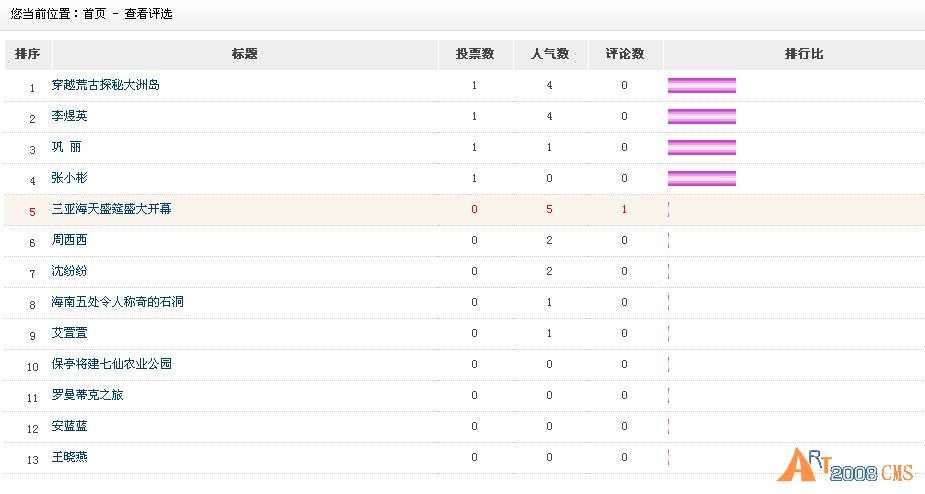Open the 李煜英 entry
This screenshot has height=494, width=925.
click(69, 116)
